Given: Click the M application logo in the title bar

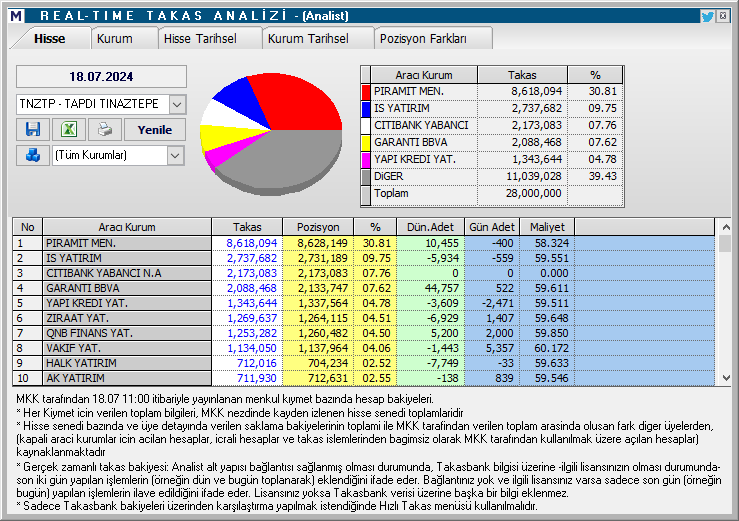Looking at the screenshot, I should tap(16, 16).
